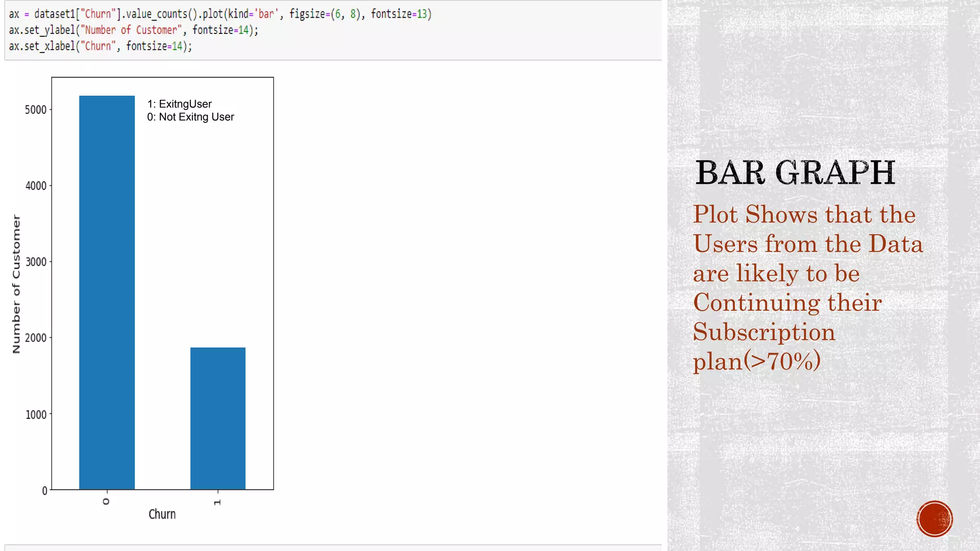The width and height of the screenshot is (980, 551).
Task: Click the x-axis tick label 0
Action: [x=106, y=501]
